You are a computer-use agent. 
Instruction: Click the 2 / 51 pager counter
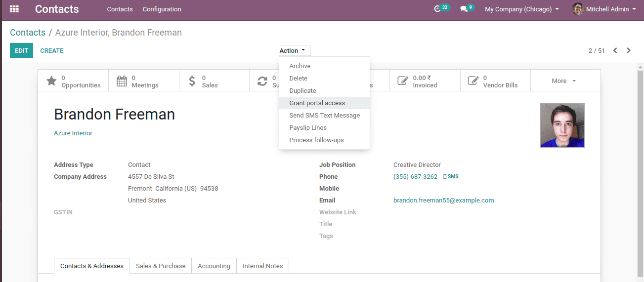point(597,50)
